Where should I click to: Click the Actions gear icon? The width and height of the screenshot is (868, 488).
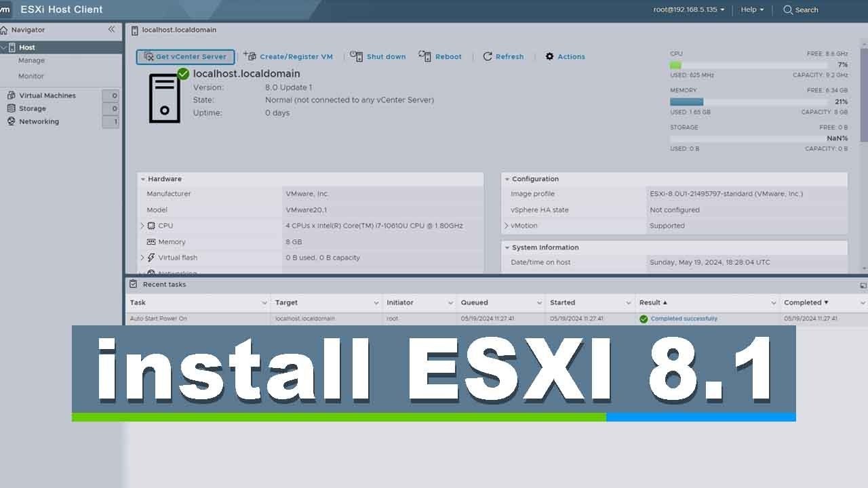pyautogui.click(x=549, y=57)
